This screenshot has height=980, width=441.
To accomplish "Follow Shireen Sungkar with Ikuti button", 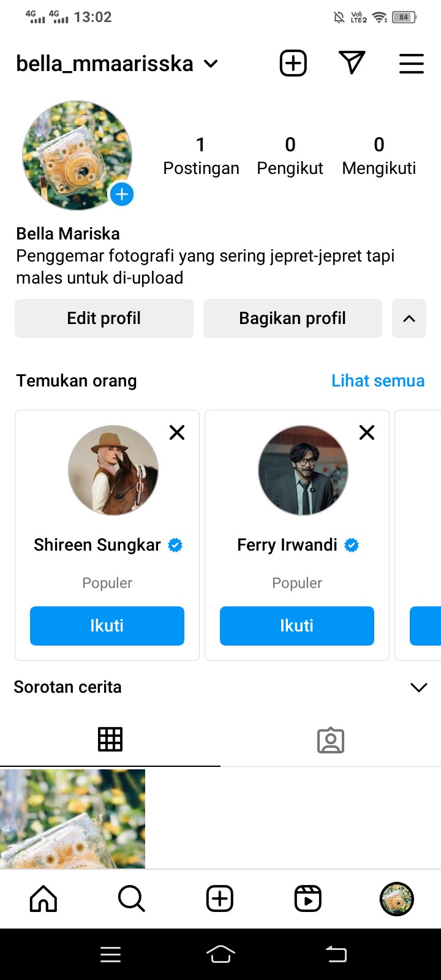I will tap(107, 625).
